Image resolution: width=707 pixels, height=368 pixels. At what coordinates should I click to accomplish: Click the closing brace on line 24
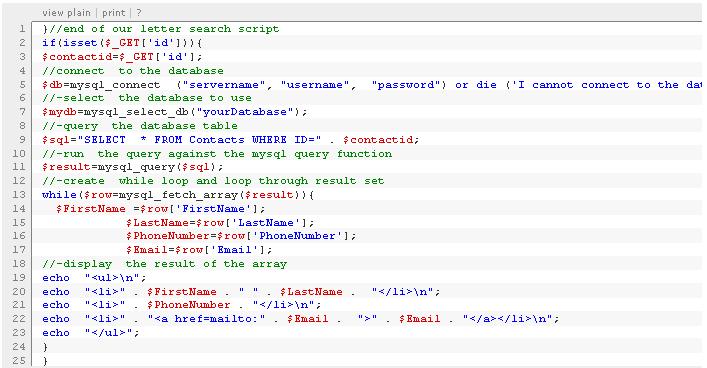coord(45,347)
